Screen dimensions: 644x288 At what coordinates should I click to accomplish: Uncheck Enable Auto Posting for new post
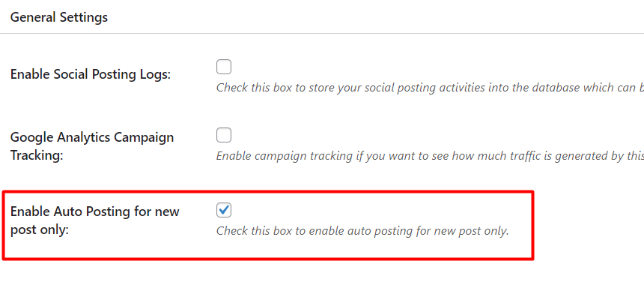(x=224, y=210)
